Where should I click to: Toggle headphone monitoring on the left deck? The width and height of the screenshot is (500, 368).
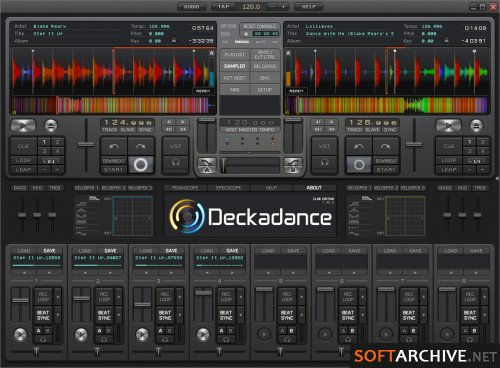pyautogui.click(x=176, y=162)
